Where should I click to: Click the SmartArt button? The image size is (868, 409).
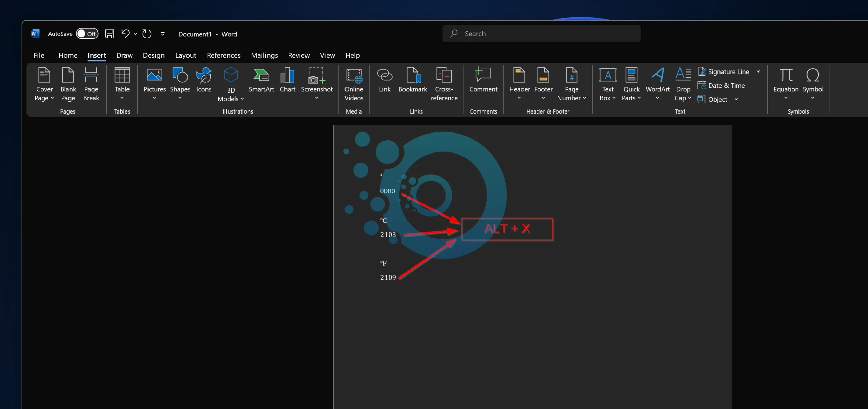(261, 81)
